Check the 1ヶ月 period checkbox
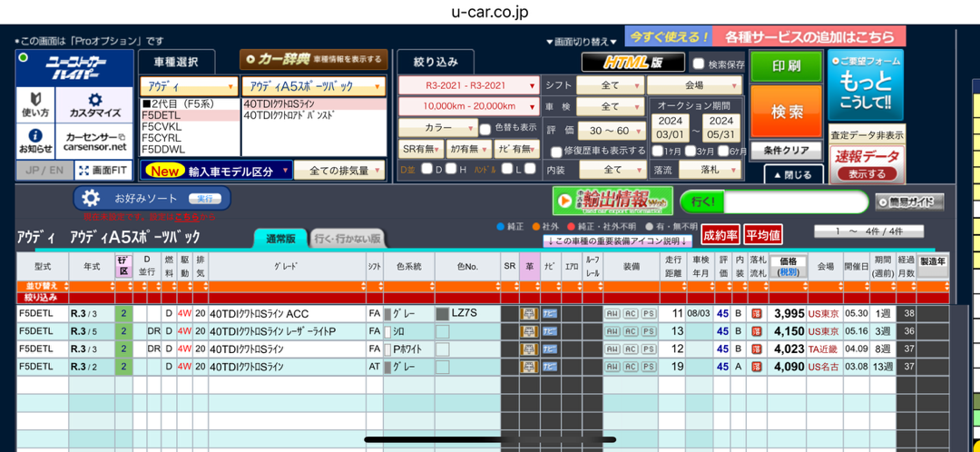Screen dimensions: 980x452 [x=658, y=151]
